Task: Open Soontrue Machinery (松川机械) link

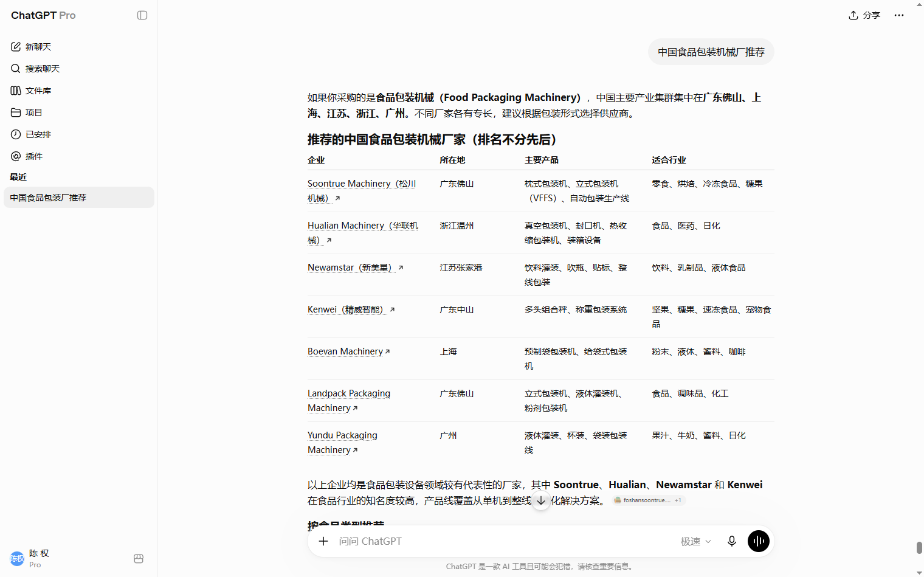Action: (362, 191)
